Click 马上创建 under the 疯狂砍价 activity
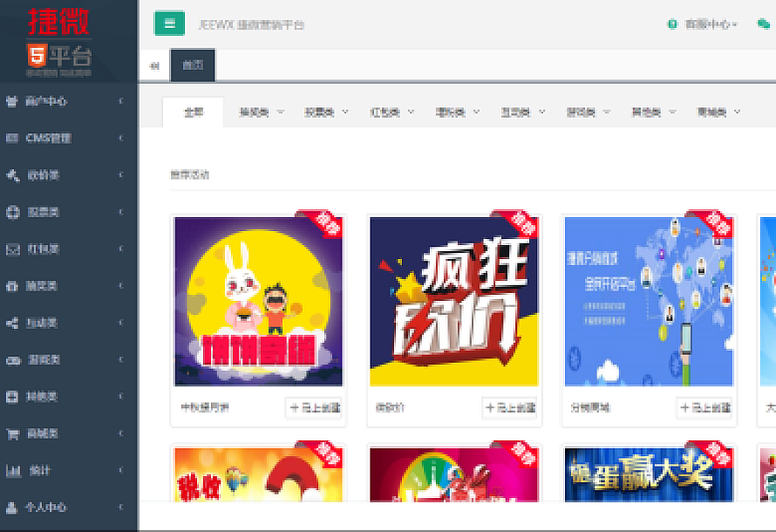The image size is (776, 532). (509, 407)
